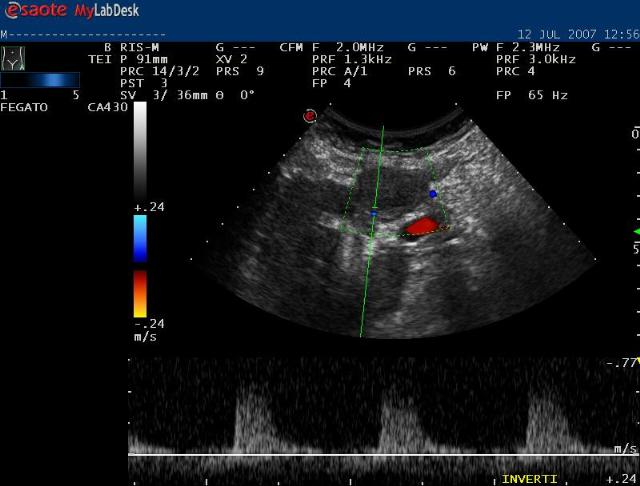Click the date and time display
The height and width of the screenshot is (486, 640).
point(580,34)
